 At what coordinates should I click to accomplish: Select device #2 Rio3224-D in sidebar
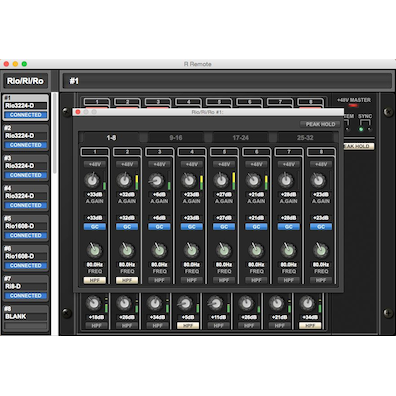[25, 137]
